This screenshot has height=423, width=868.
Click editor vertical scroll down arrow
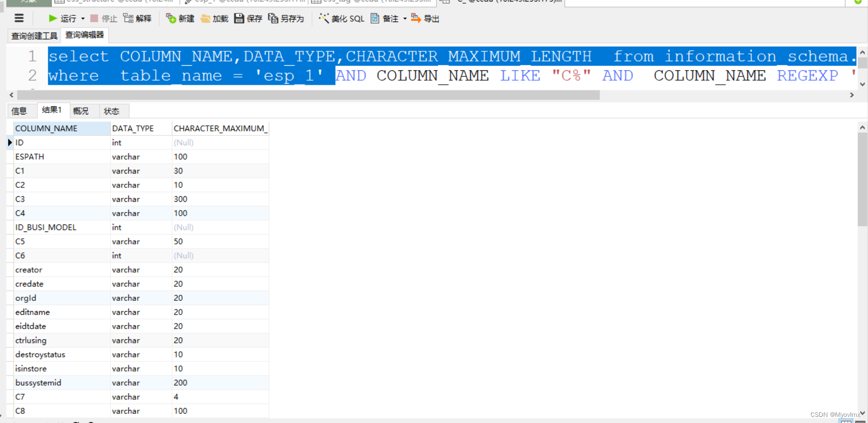point(862,84)
